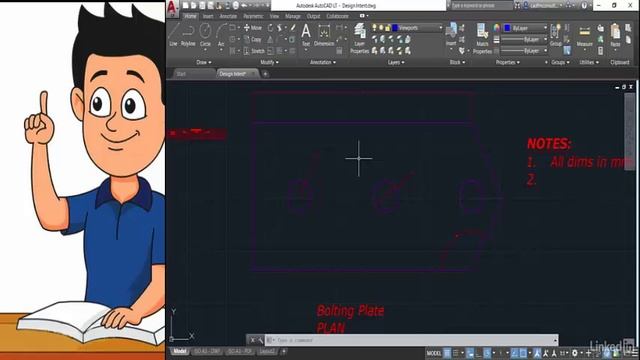
Task: Click the Move tool in Modify panel
Action: pyautogui.click(x=253, y=28)
